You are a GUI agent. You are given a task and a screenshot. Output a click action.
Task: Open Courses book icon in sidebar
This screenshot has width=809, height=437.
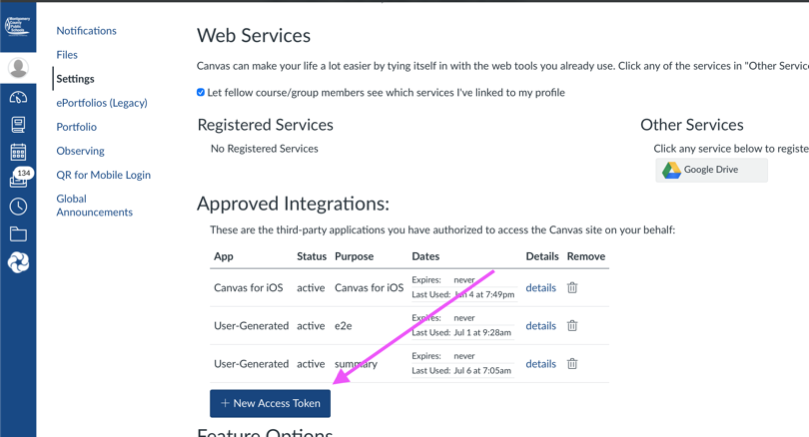(18, 124)
